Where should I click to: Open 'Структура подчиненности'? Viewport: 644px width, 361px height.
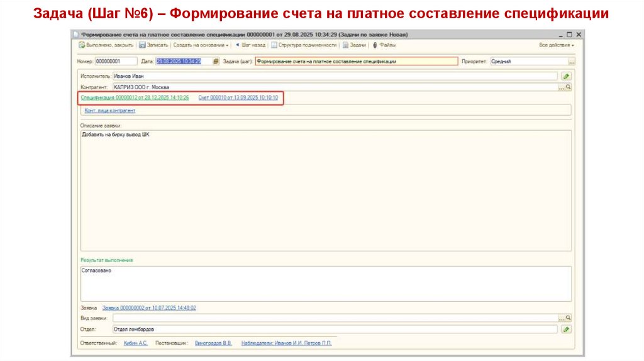[304, 45]
